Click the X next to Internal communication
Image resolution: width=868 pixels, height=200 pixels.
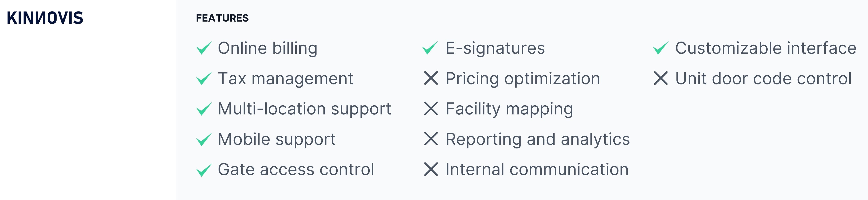click(x=431, y=169)
